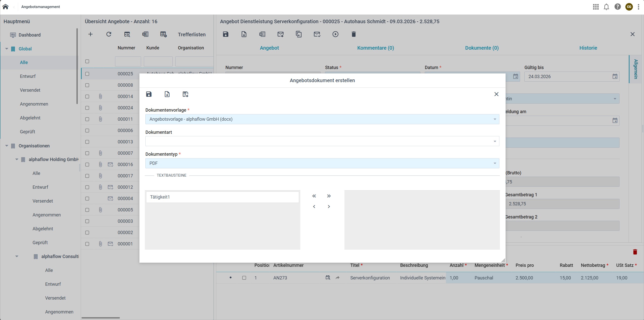Viewport: 644px width, 320px height.
Task: Click the save-and-export icon in the dialog
Action: coord(185,94)
